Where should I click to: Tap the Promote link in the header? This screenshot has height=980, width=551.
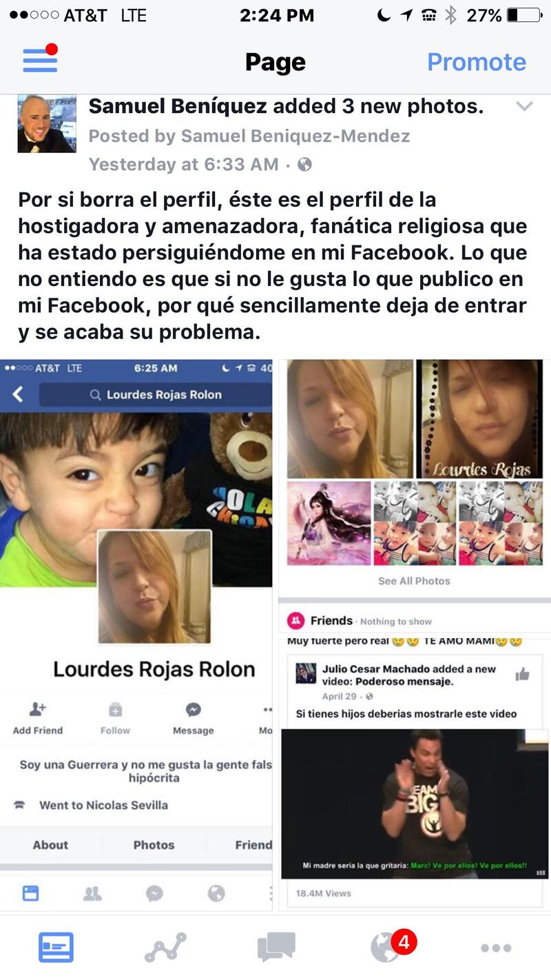coord(476,62)
